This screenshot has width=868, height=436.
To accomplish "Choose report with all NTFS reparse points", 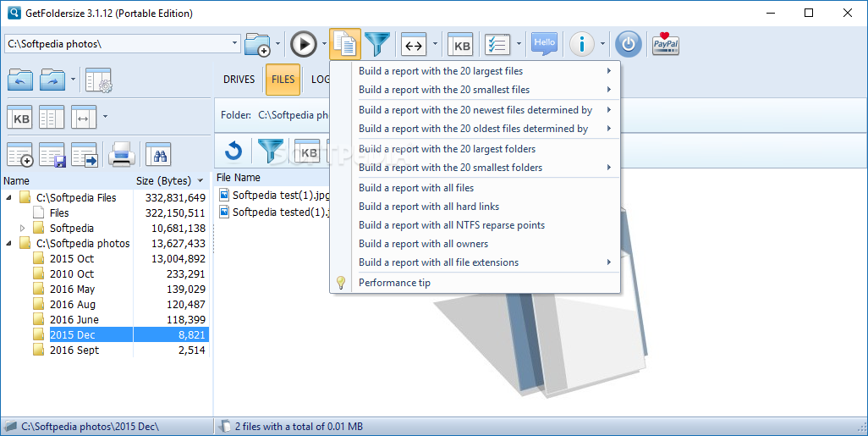I will (x=475, y=225).
